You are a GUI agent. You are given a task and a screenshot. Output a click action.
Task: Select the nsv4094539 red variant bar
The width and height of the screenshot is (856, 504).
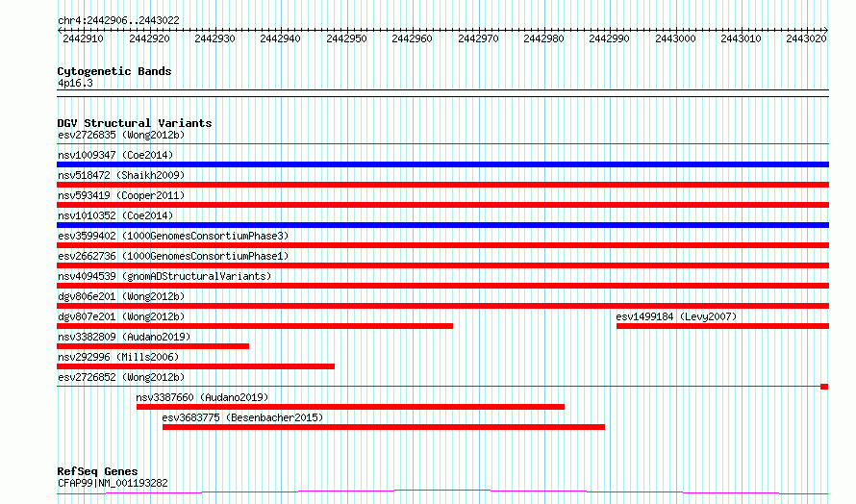tap(442, 286)
